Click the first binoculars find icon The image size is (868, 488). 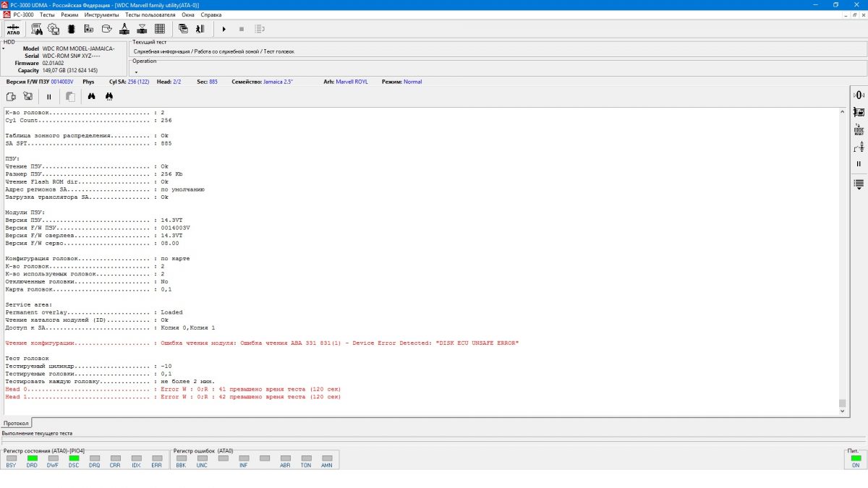92,96
